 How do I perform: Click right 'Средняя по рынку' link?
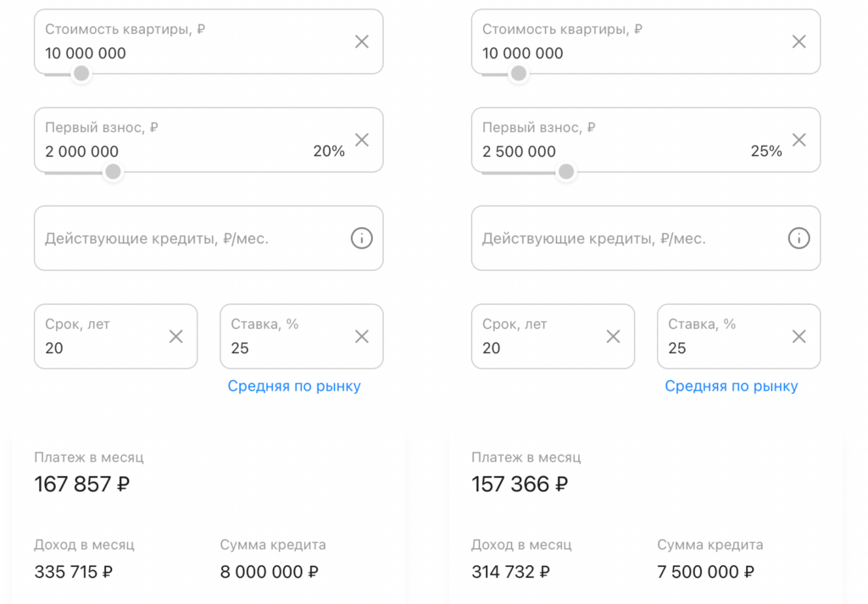pos(732,386)
